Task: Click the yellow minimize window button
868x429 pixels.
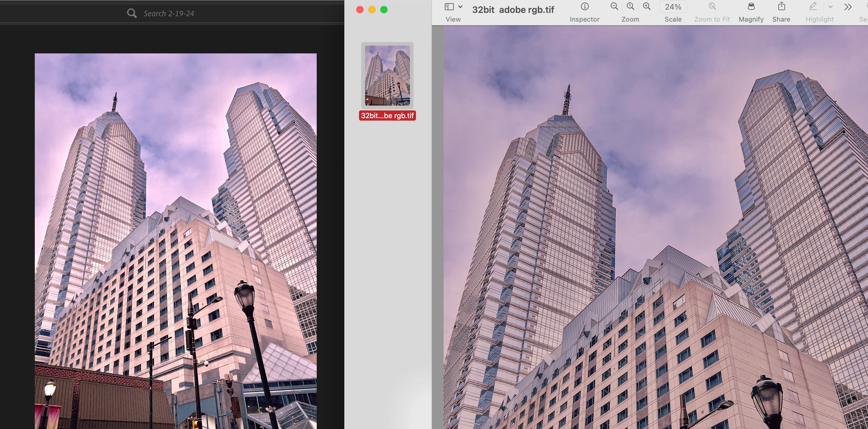Action: (x=372, y=10)
